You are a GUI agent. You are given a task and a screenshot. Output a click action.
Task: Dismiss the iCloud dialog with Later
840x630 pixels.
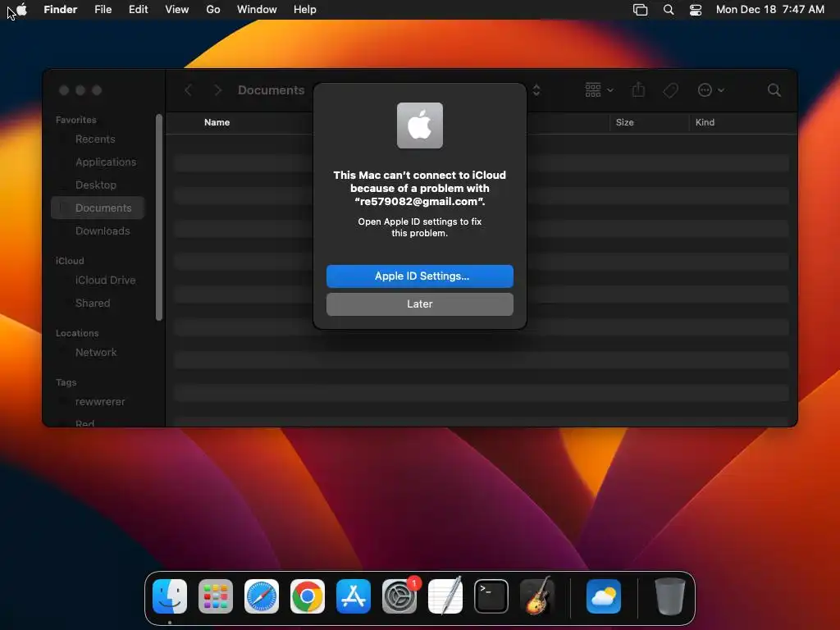click(419, 304)
